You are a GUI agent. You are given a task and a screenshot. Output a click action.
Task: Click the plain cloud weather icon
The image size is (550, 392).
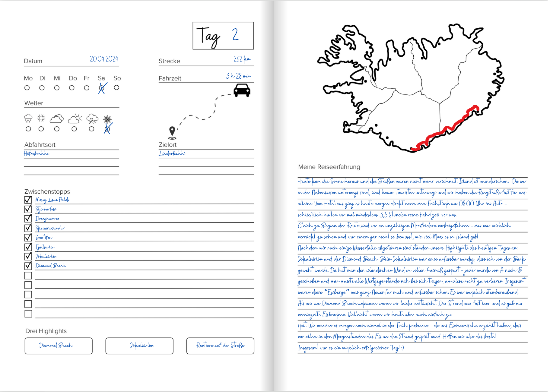[x=57, y=119]
